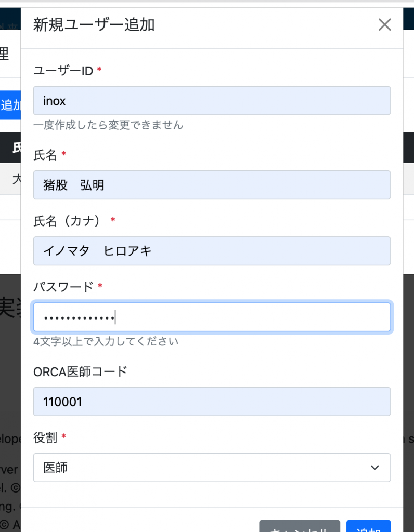Viewport: 414px width, 532px height.
Task: Focus the 氏名（カナ） field with イノマタ ヒロアキ
Action: click(x=212, y=251)
